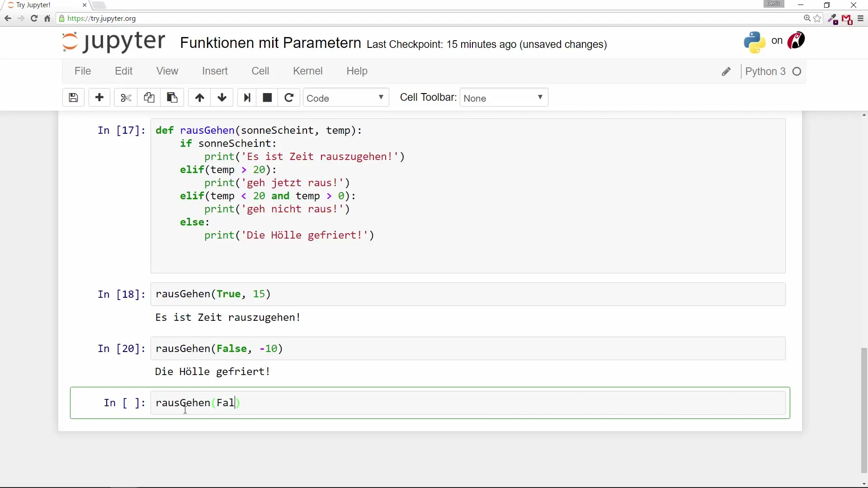Screen dimensions: 868x488
Task: Open the Help menu
Action: coord(357,71)
